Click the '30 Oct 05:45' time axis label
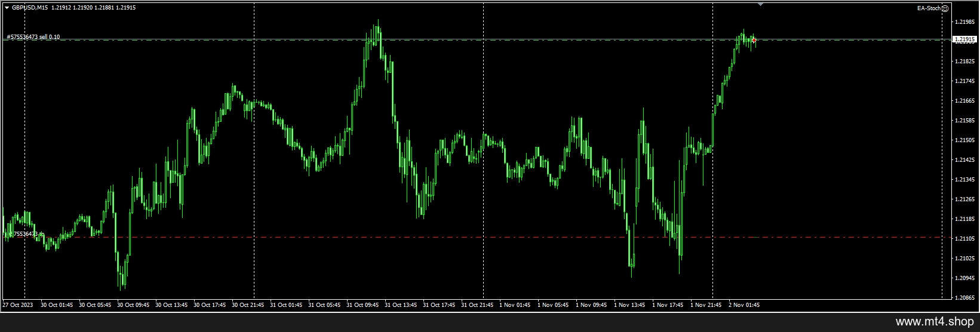The width and height of the screenshot is (980, 332). (95, 305)
